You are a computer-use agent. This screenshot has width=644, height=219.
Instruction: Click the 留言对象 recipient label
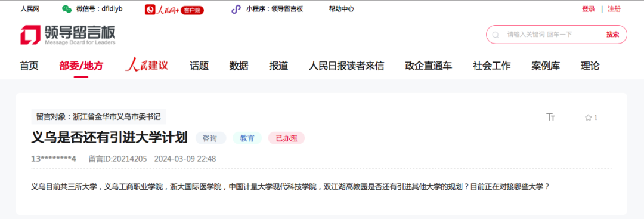(x=98, y=117)
